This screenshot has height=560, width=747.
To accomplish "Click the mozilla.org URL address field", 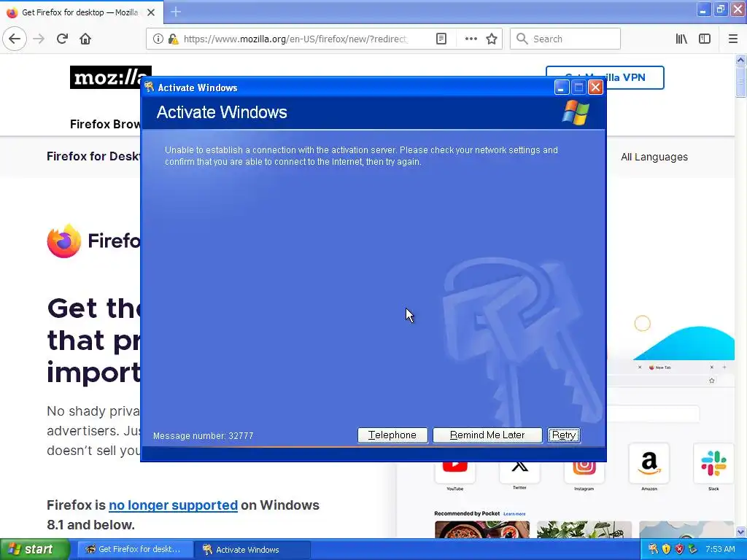I will (295, 39).
